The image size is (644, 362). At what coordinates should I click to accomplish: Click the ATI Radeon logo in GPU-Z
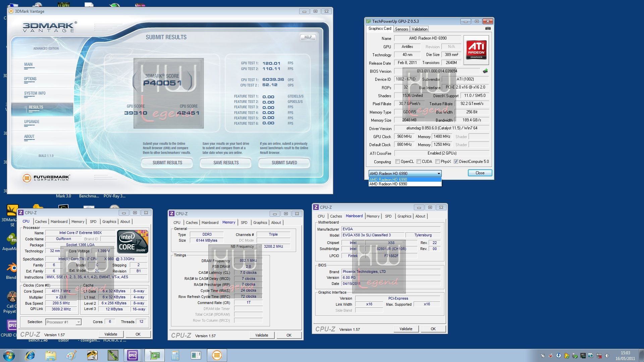[476, 50]
